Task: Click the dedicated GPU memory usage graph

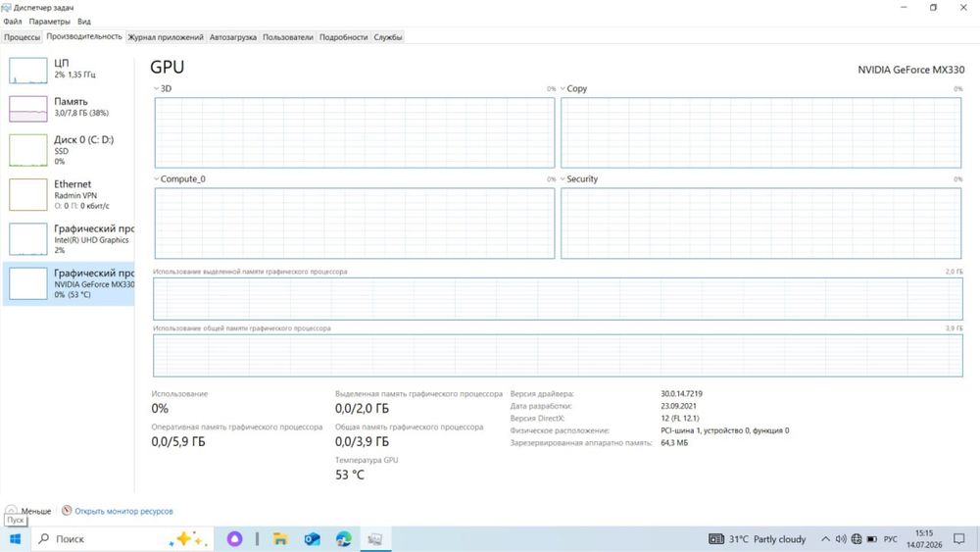Action: 558,299
